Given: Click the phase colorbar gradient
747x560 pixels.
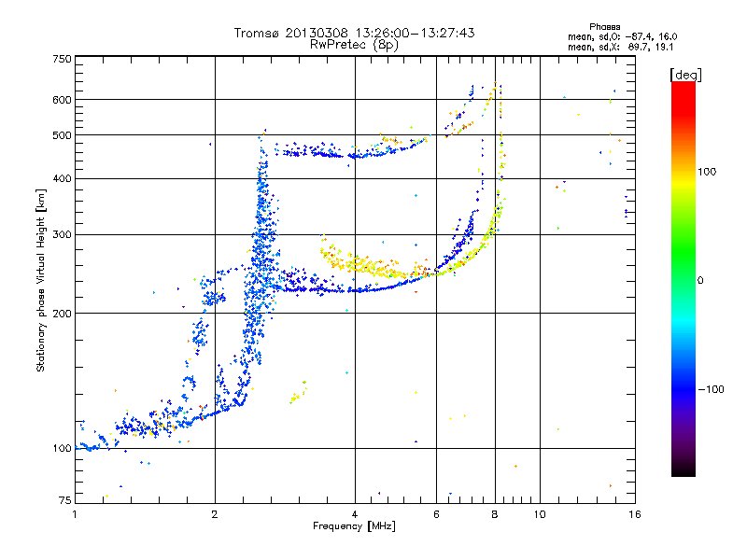Looking at the screenshot, I should (x=684, y=278).
